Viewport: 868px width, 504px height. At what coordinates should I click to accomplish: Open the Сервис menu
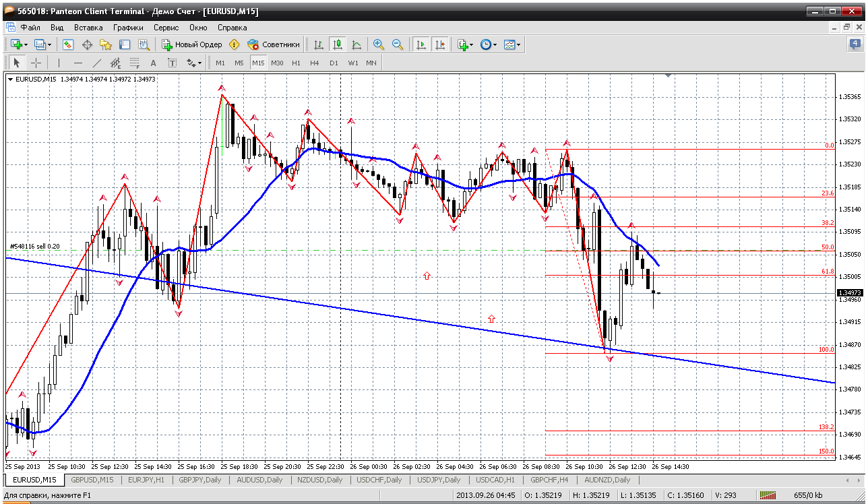click(166, 28)
